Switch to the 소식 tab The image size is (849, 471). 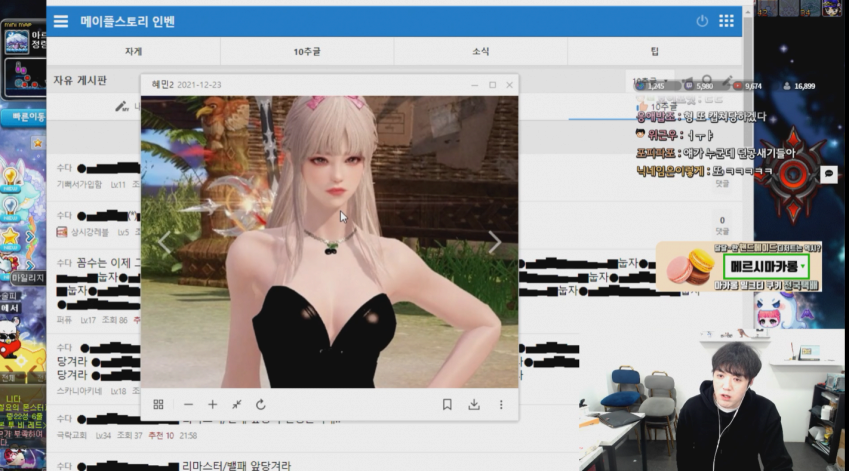[481, 51]
